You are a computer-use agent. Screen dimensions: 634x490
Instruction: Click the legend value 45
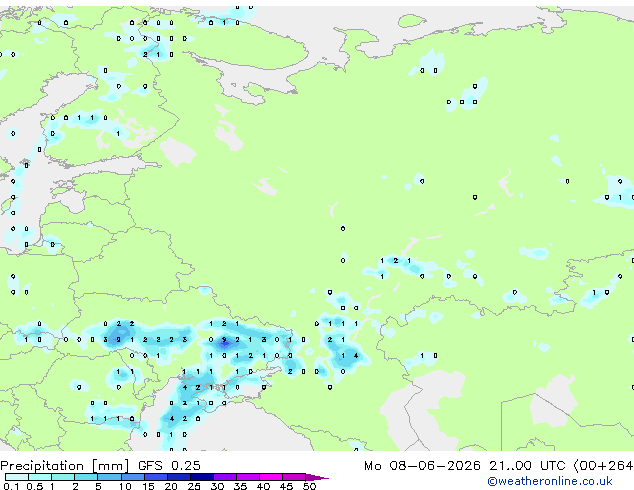tap(286, 486)
